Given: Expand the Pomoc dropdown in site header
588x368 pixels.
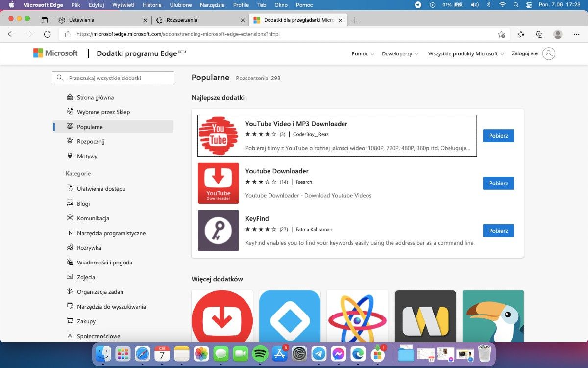Looking at the screenshot, I should (x=363, y=54).
